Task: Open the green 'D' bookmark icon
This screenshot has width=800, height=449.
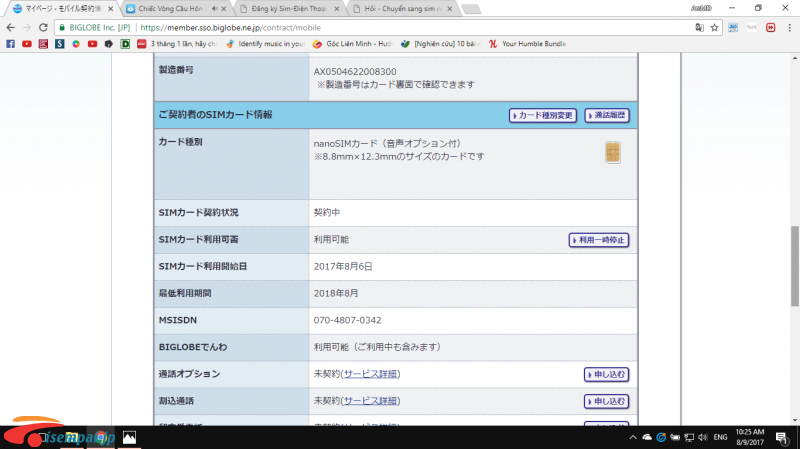Action: [x=125, y=44]
